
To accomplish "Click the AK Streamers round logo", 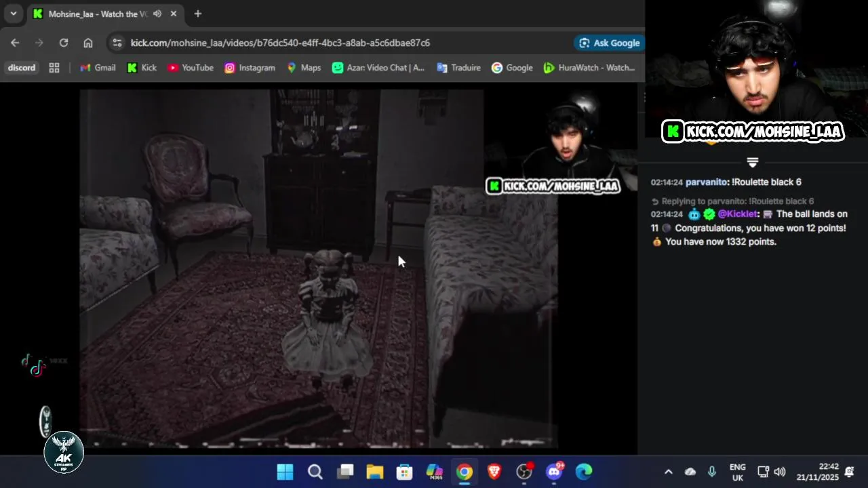I will pyautogui.click(x=64, y=452).
